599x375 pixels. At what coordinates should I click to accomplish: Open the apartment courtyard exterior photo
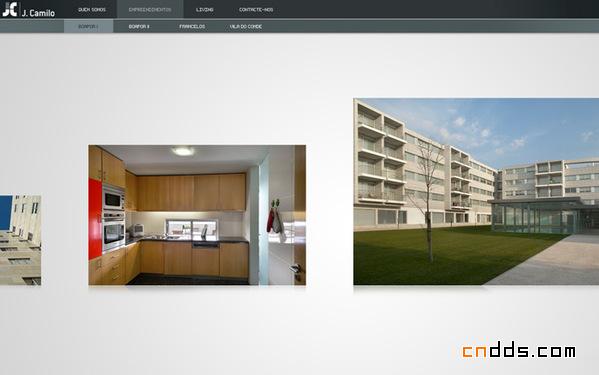(x=476, y=192)
